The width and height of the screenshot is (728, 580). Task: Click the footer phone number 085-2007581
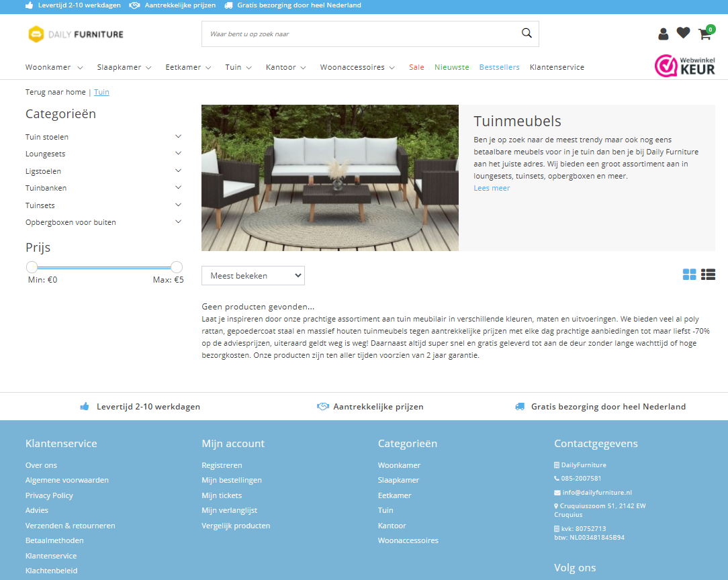581,479
